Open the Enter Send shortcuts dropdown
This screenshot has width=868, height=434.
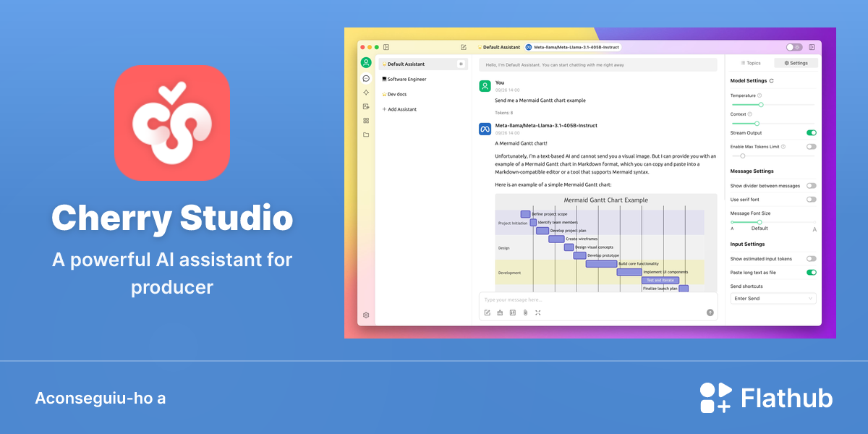pos(773,298)
